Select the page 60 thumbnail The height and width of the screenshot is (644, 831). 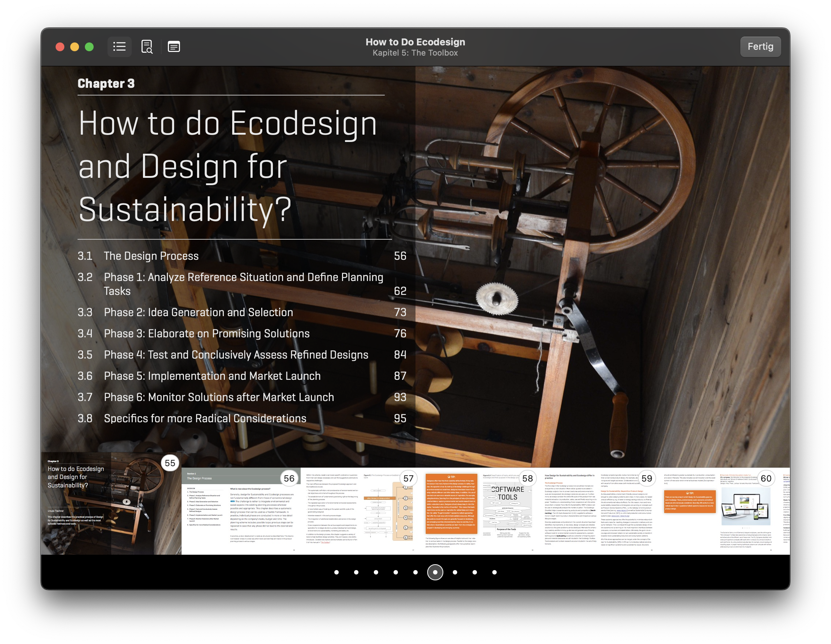coord(718,511)
